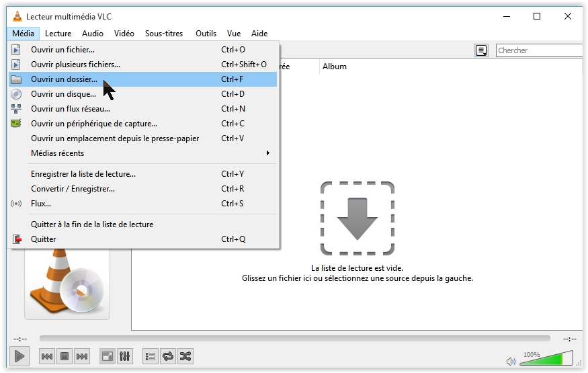Select Ouvrir un flux réseau
Viewport: 588px width, 373px height.
143,109
